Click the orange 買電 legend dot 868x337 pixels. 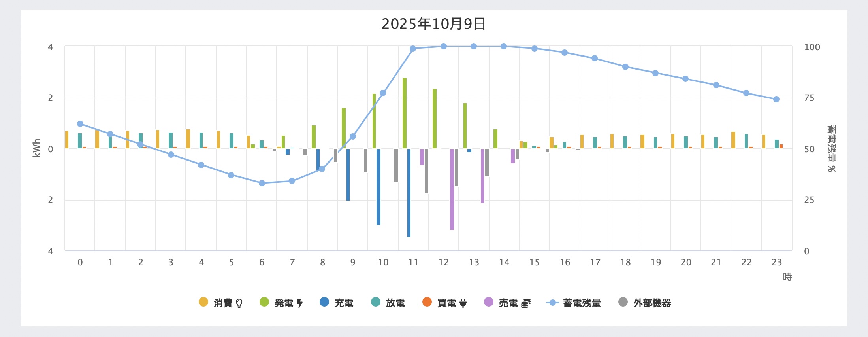(x=427, y=302)
